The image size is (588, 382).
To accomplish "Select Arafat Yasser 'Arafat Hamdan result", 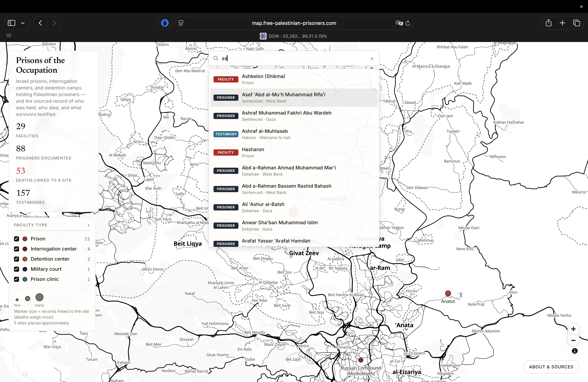I will pyautogui.click(x=294, y=241).
